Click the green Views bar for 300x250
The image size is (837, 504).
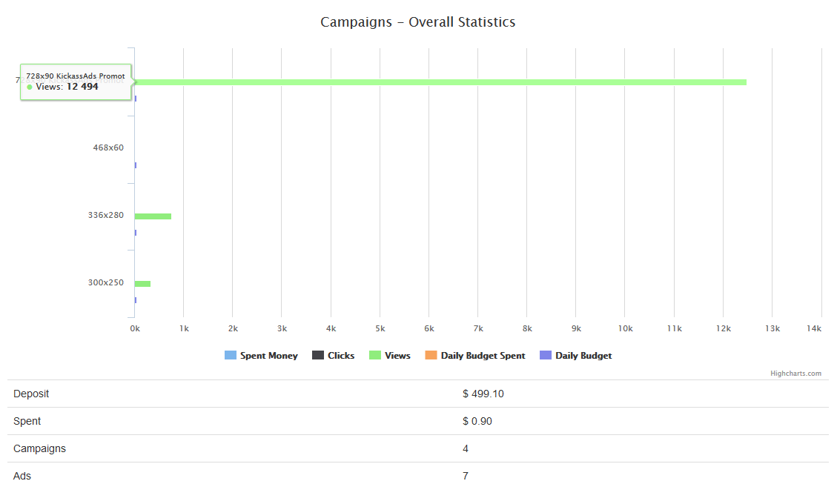point(142,284)
